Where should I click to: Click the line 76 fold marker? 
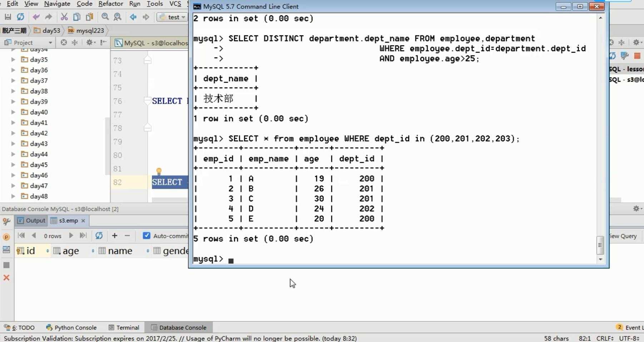(x=148, y=101)
